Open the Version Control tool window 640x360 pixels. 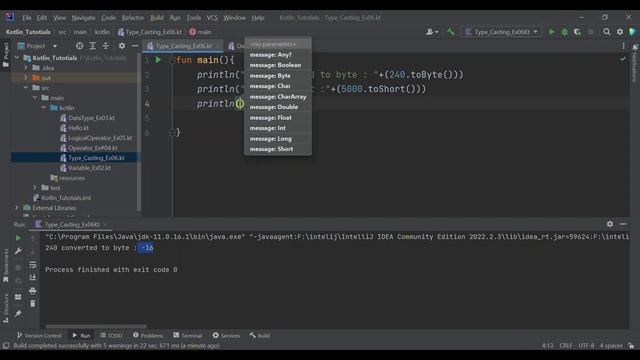39,336
